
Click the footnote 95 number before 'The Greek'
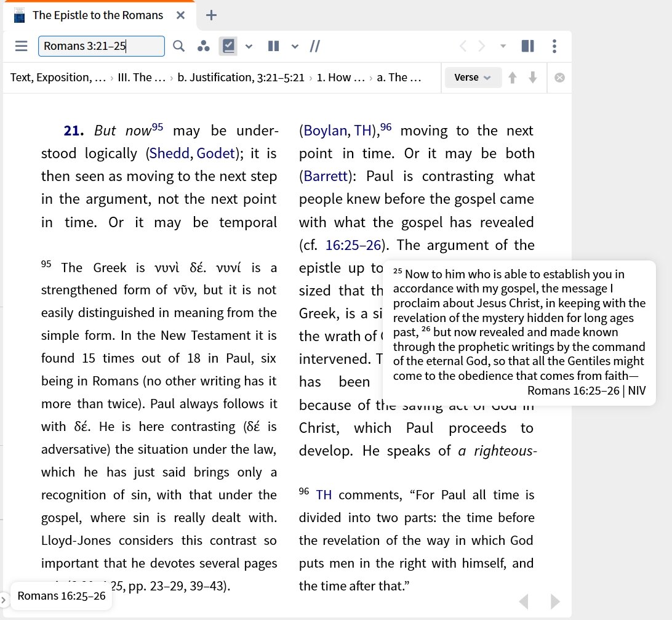click(x=46, y=264)
